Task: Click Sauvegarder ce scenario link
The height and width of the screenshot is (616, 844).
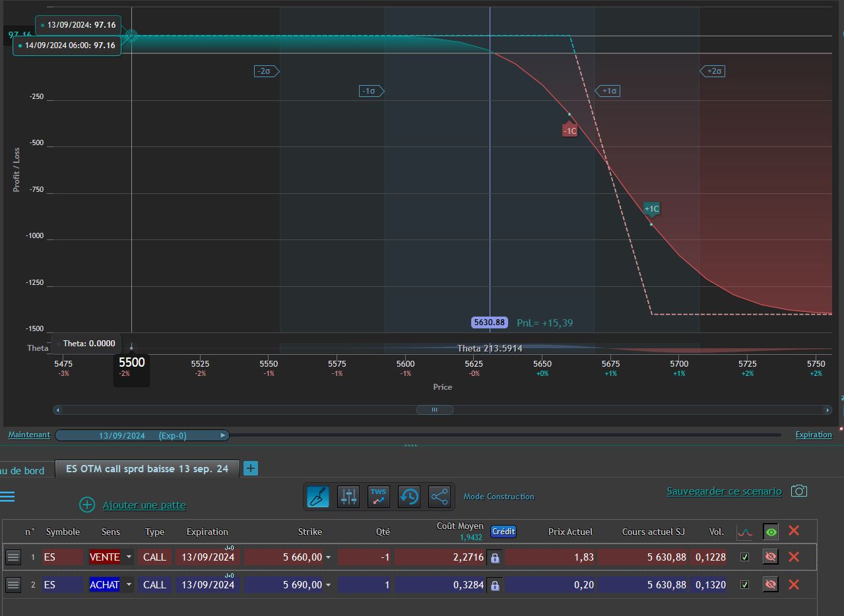Action: 724,491
